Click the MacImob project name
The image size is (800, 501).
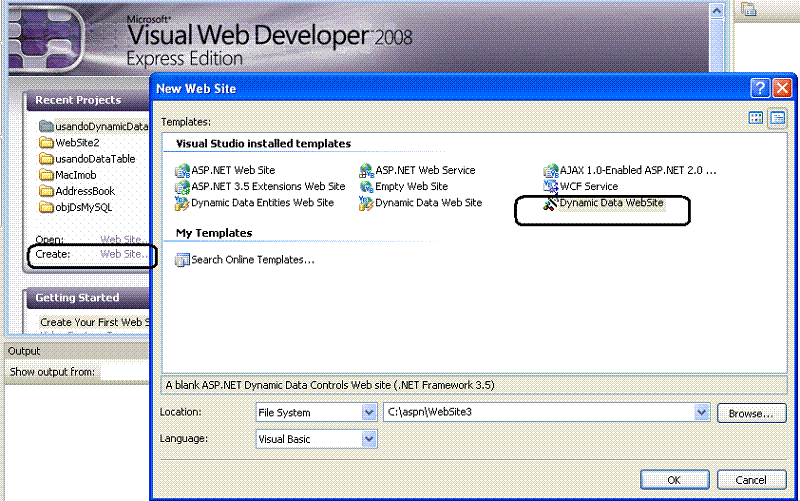(x=76, y=176)
